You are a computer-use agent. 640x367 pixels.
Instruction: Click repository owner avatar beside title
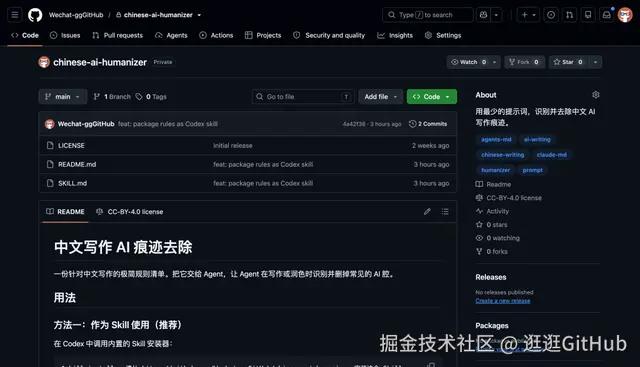44,62
